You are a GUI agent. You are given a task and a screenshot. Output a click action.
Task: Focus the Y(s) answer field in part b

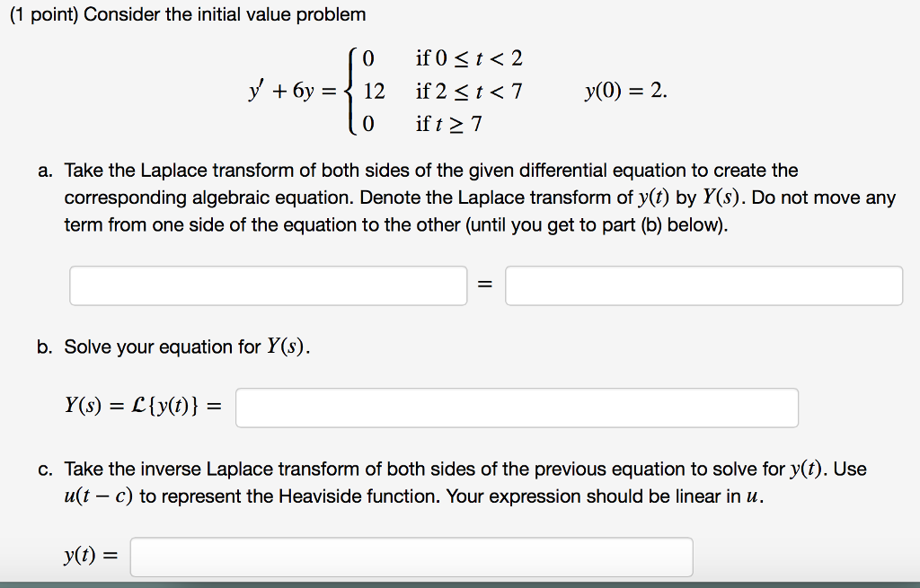tap(517, 408)
